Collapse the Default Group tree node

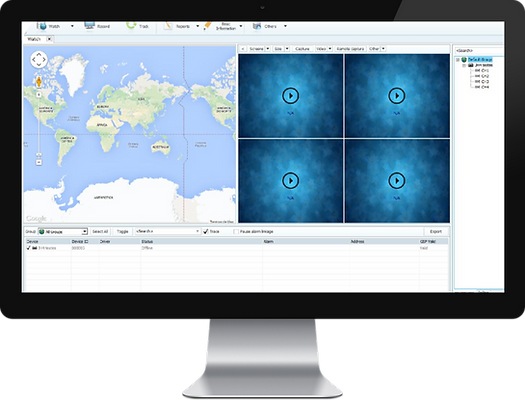[457, 60]
